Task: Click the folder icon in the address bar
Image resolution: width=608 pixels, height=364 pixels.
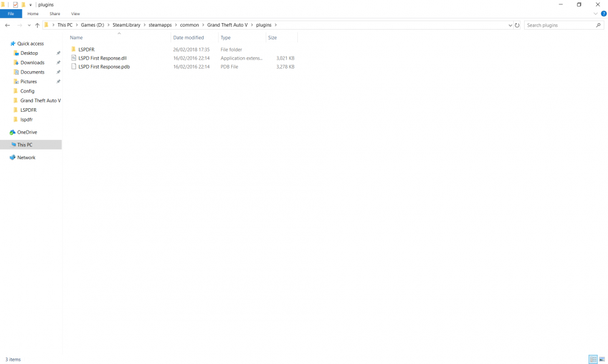Action: [47, 25]
